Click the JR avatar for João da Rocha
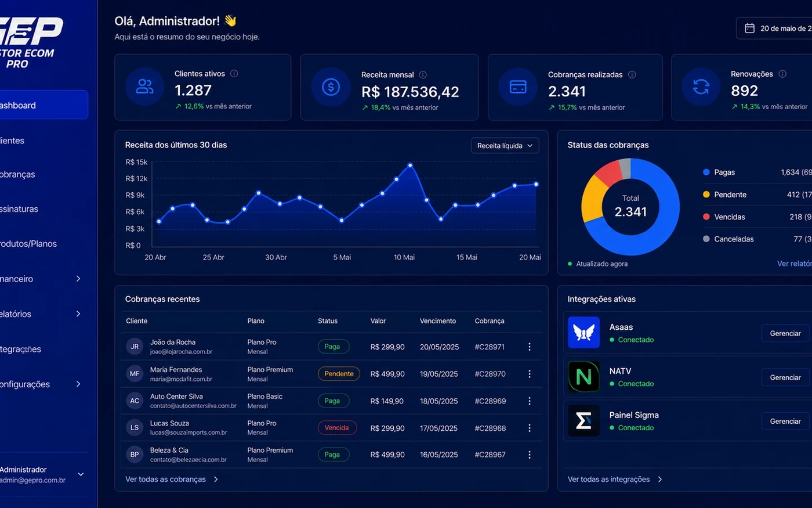Viewport: 812px width, 508px height. pos(135,347)
